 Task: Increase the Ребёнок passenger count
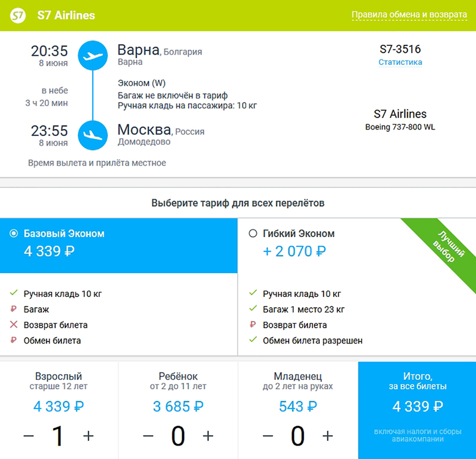pos(208,436)
